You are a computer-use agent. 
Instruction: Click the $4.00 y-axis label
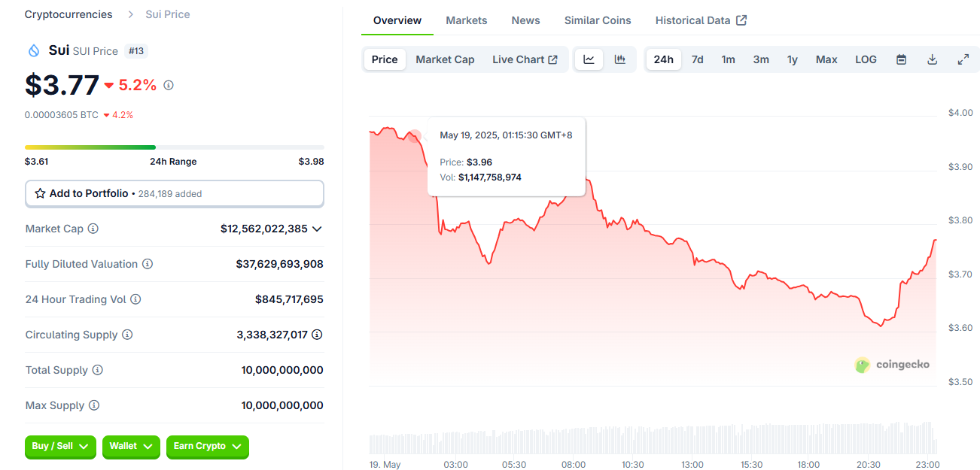point(960,113)
